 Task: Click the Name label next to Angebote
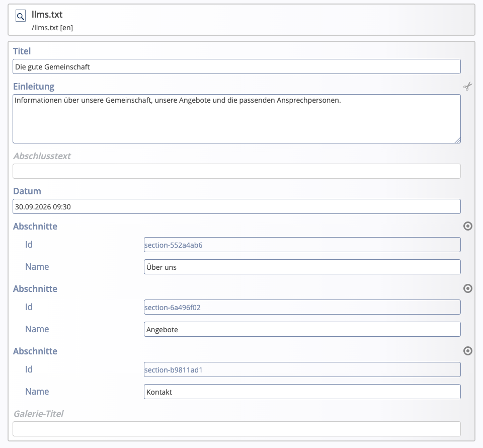point(37,329)
